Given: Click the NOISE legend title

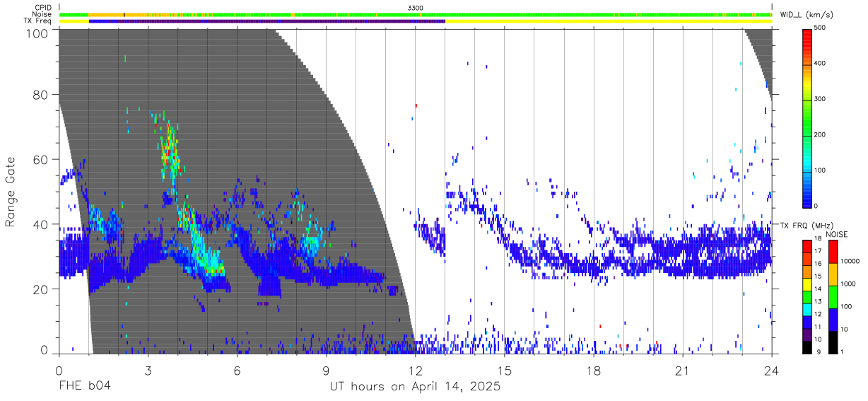Looking at the screenshot, I should click(x=837, y=234).
